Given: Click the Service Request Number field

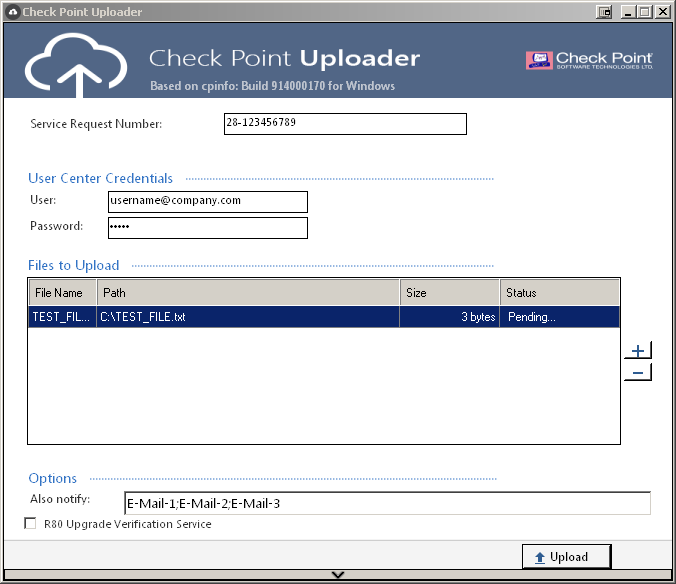Looking at the screenshot, I should click(345, 124).
